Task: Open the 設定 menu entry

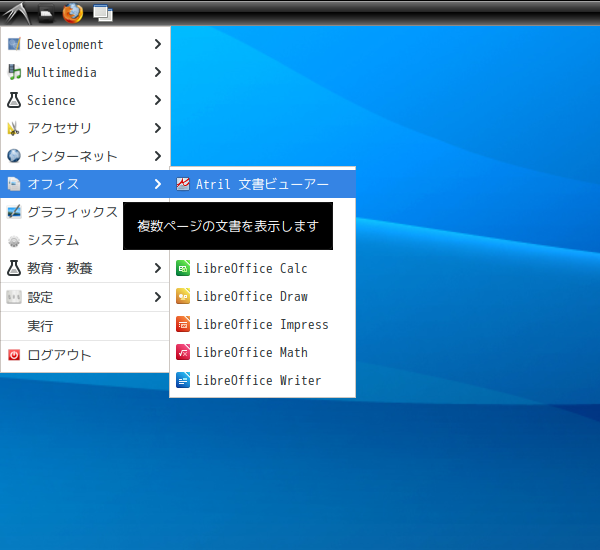Action: click(85, 297)
